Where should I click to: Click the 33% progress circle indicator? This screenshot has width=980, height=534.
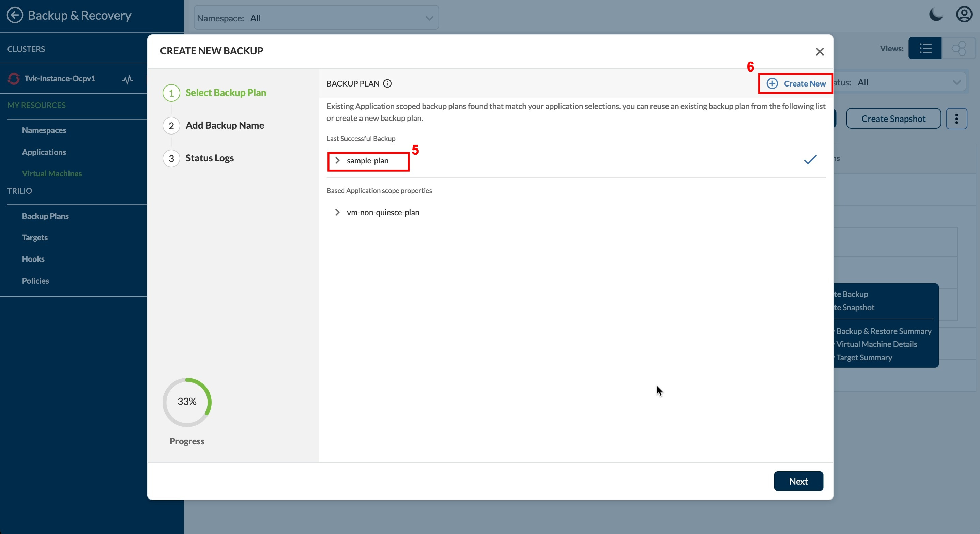coord(187,402)
